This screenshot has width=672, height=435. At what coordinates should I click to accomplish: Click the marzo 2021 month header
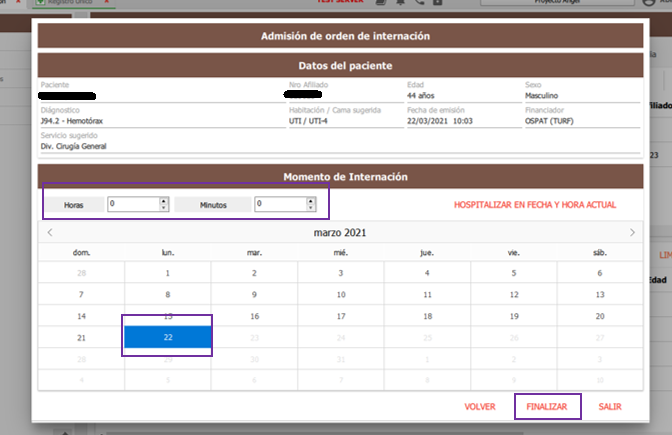(x=341, y=233)
